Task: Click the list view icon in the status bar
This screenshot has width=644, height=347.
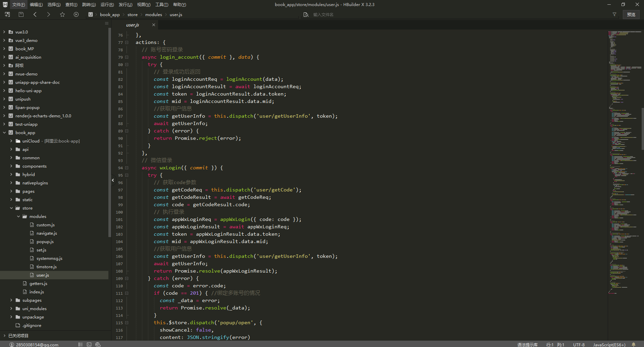Action: (x=81, y=344)
